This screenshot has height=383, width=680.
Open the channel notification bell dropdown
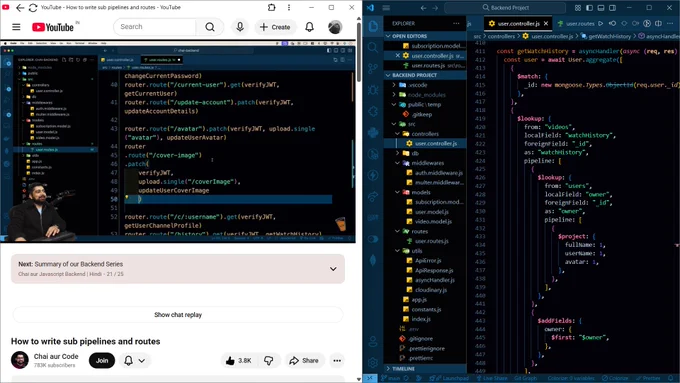click(135, 360)
